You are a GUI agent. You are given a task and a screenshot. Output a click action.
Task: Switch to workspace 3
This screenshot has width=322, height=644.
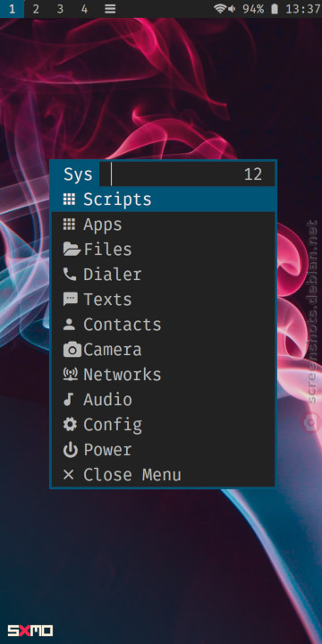61,9
